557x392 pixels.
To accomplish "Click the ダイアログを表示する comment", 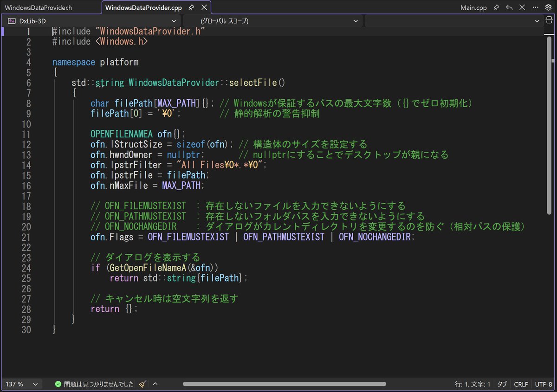I will click(145, 257).
